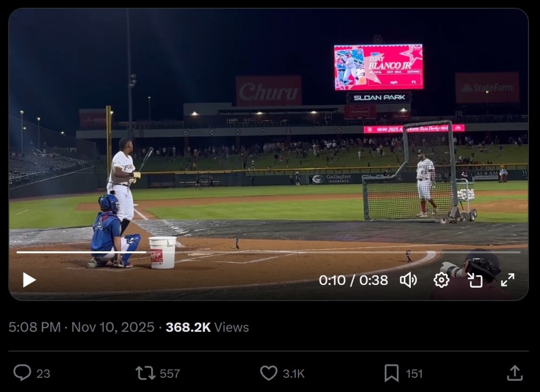
Task: Click the Sloan Park scoreboard in video
Action: (x=378, y=67)
